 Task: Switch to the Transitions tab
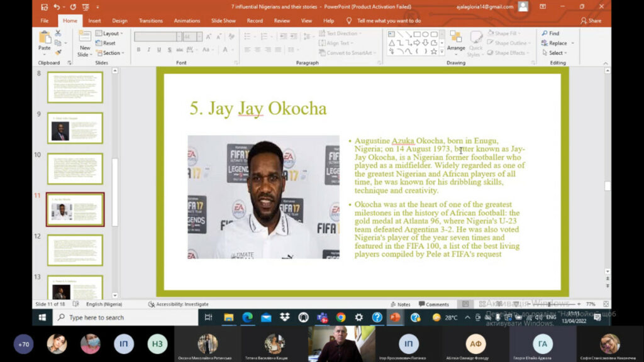150,21
